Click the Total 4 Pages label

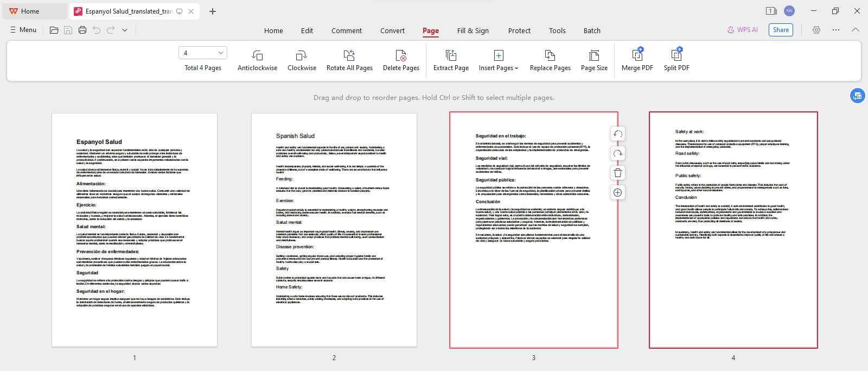point(203,68)
